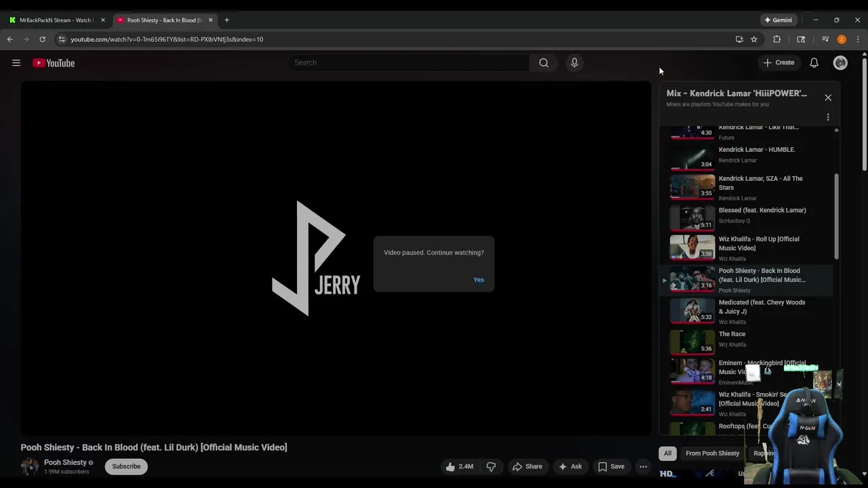This screenshot has height=488, width=868.
Task: Close the Pooh Shiesty tab
Action: coord(210,20)
